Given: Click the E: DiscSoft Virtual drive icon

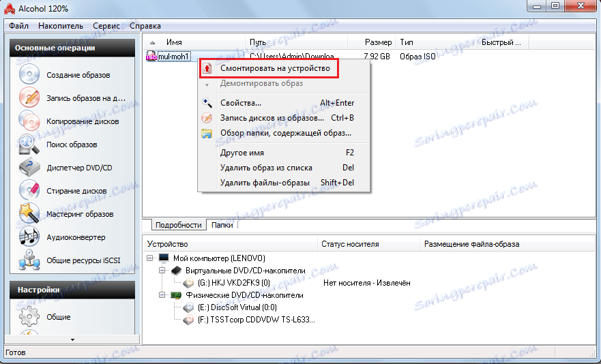Looking at the screenshot, I should click(x=188, y=307).
